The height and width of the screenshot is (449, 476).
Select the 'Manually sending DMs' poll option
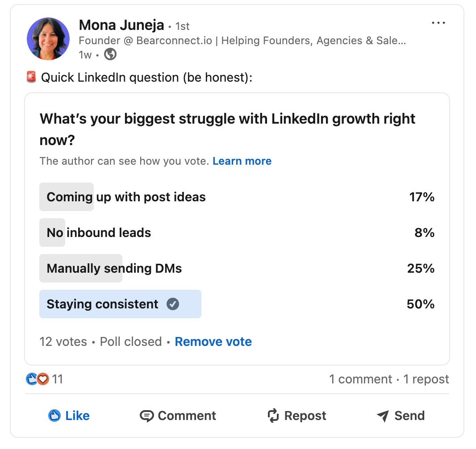pos(114,268)
